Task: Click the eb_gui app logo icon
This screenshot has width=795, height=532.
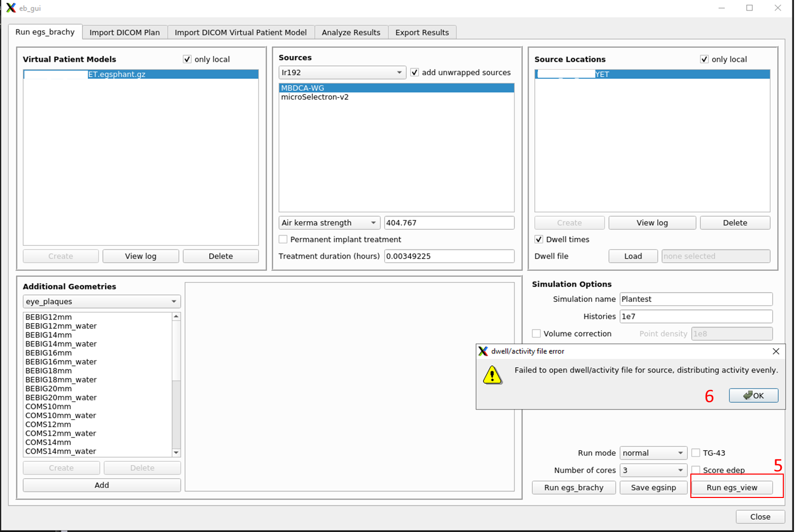Action: pos(11,8)
